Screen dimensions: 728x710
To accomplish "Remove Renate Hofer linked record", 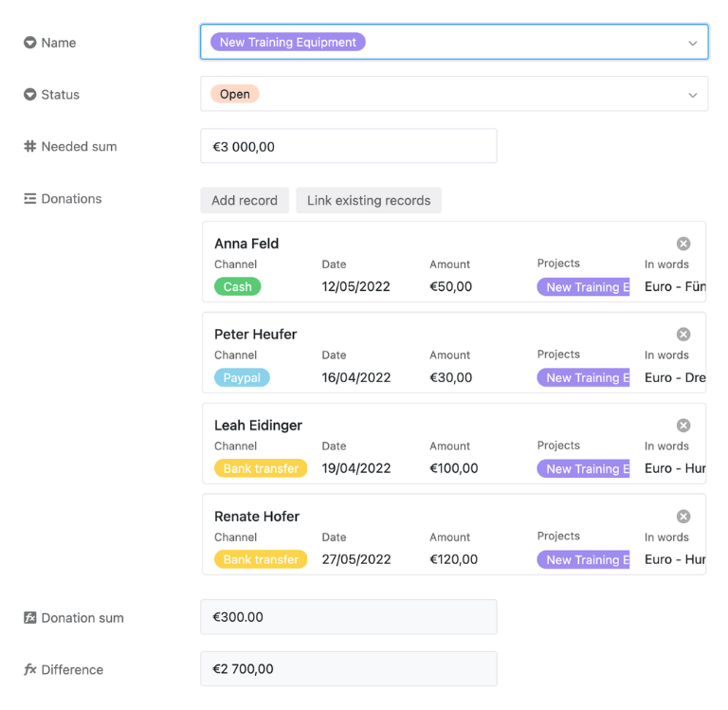I will tap(682, 517).
